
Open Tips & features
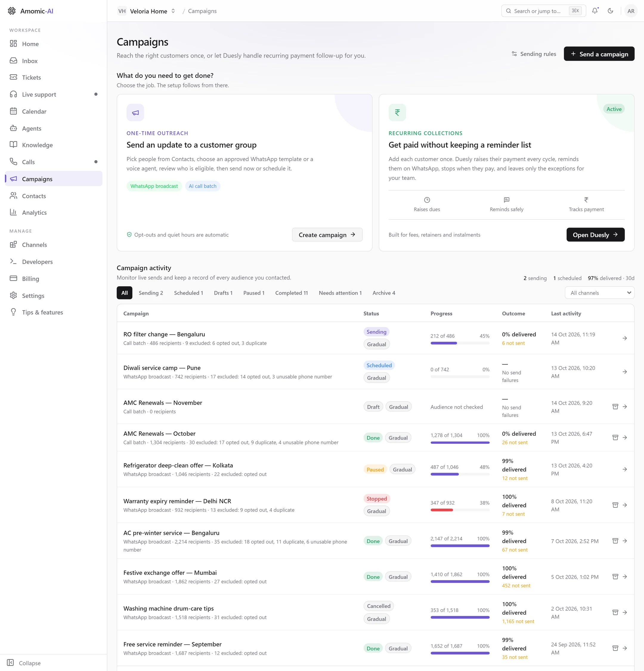(53, 312)
